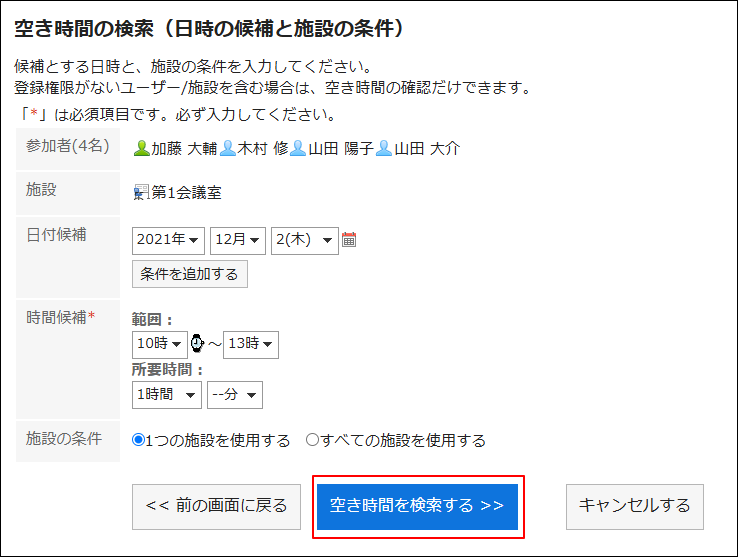Click the facility icon for 第1会議室

[x=141, y=192]
